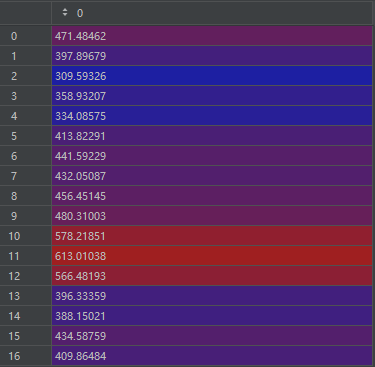375x367 pixels.
Task: Click cell with value 456.45145
Action: [x=212, y=196]
